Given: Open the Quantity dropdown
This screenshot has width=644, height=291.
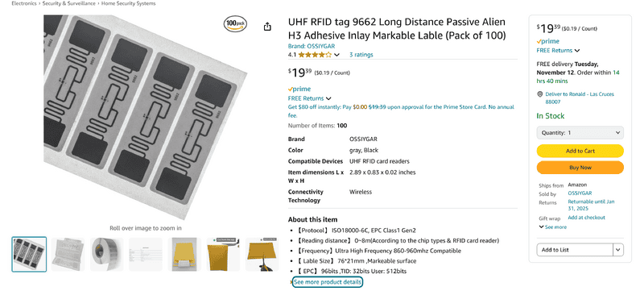Looking at the screenshot, I should (580, 133).
